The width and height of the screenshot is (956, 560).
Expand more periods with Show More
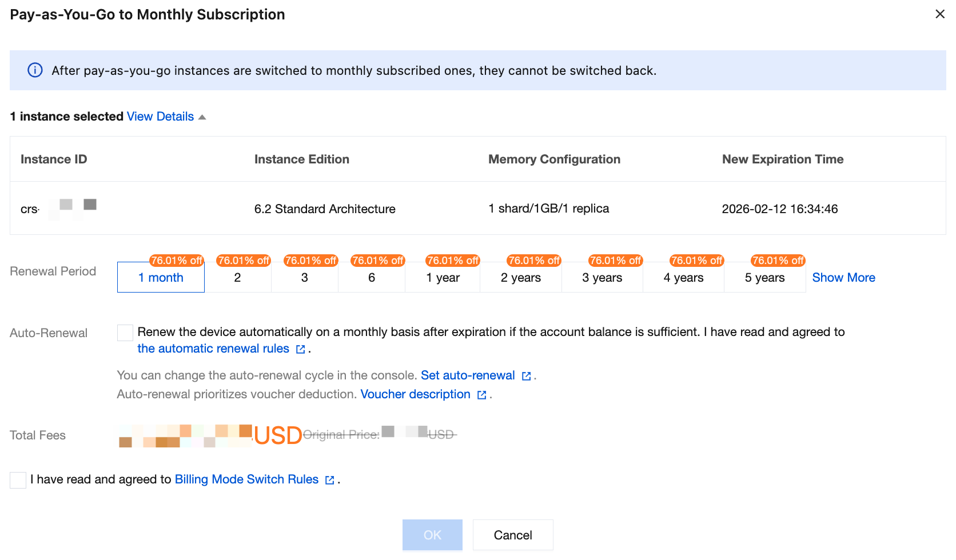843,278
